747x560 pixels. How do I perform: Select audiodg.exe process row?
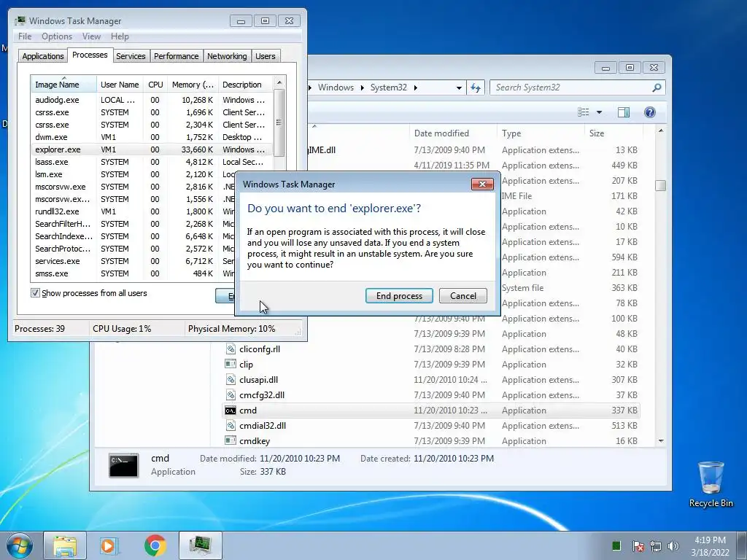[x=152, y=100]
